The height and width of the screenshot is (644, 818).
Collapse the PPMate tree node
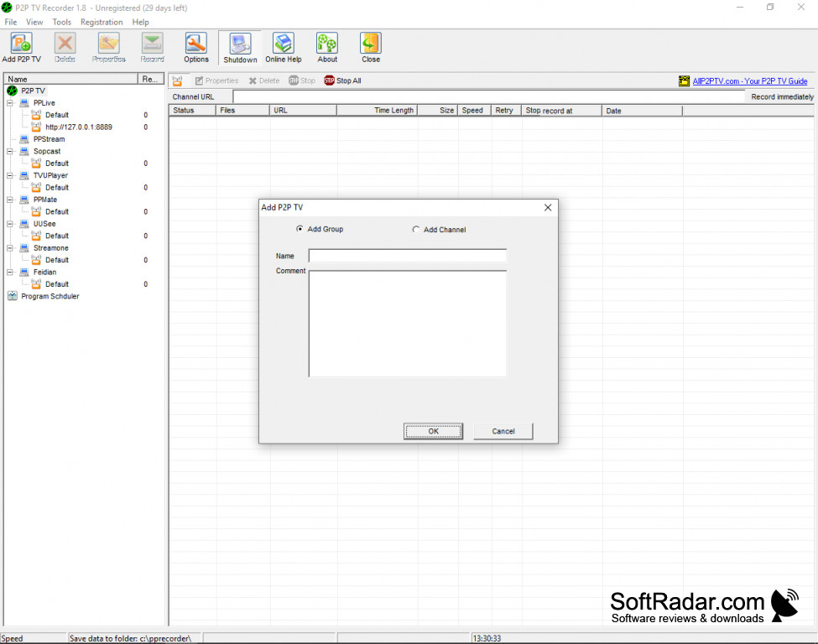(x=10, y=200)
